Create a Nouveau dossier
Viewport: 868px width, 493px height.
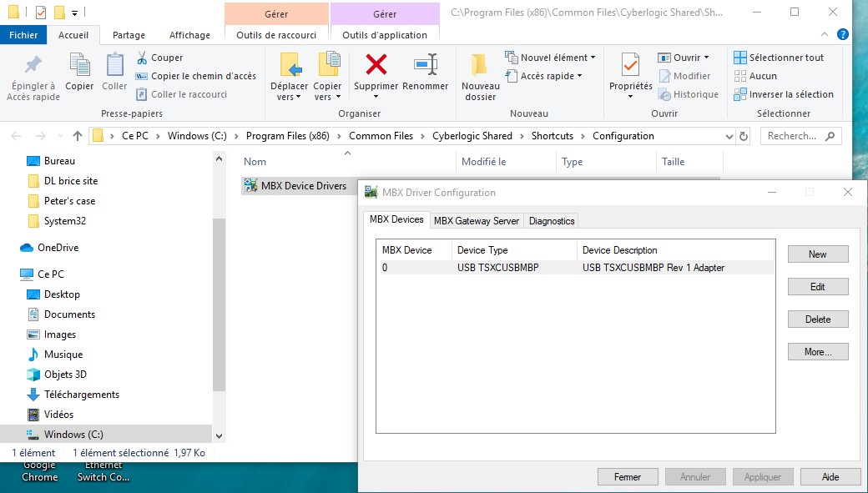click(481, 77)
